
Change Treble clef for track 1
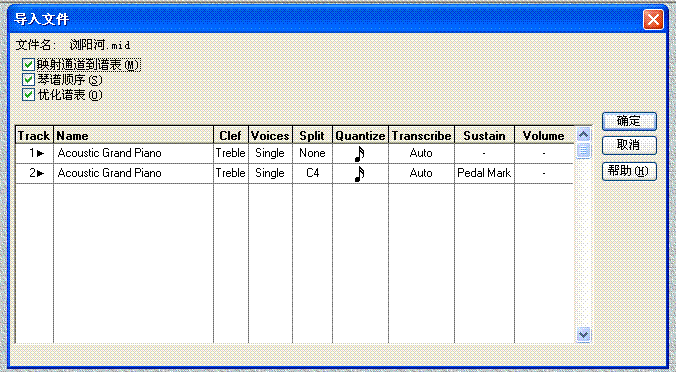pyautogui.click(x=231, y=153)
